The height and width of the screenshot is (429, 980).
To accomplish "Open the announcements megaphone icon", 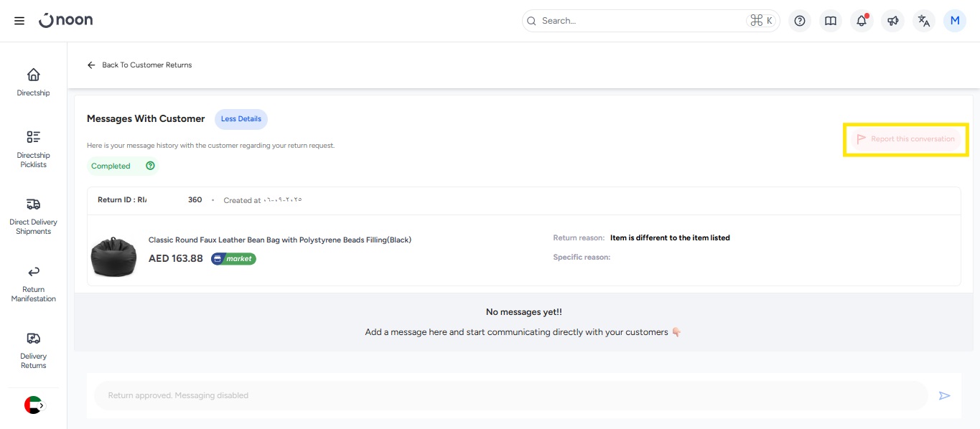I will coord(892,21).
